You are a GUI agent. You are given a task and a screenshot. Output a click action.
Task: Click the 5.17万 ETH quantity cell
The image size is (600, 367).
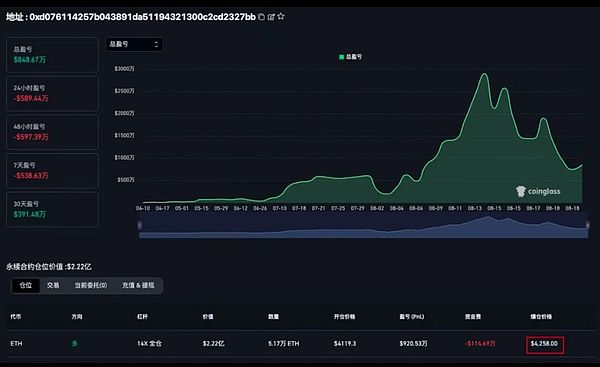[284, 344]
